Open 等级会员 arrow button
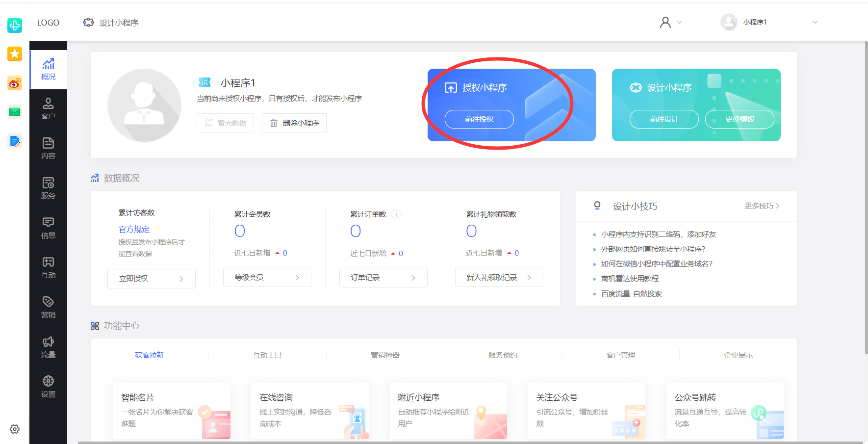This screenshot has height=444, width=868. [x=267, y=278]
